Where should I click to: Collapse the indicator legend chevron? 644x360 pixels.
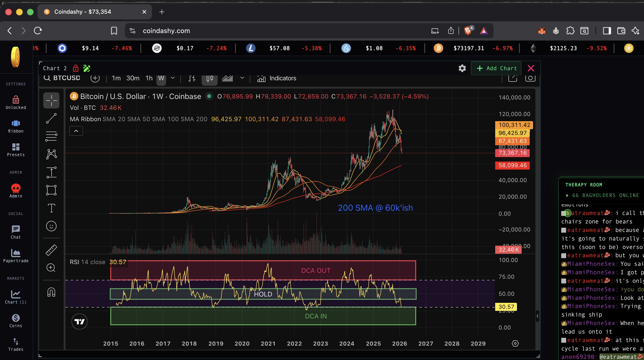click(76, 131)
